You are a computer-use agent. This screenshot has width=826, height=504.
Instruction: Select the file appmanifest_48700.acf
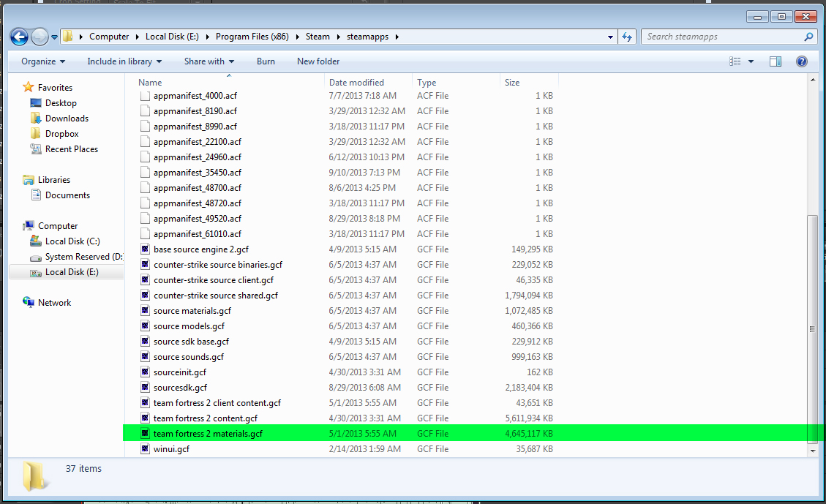[x=197, y=188]
